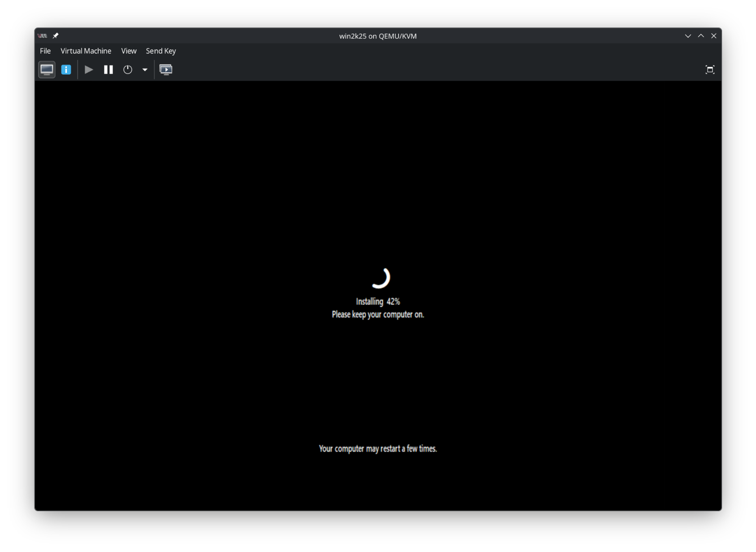Show the graphical console view

pyautogui.click(x=47, y=70)
